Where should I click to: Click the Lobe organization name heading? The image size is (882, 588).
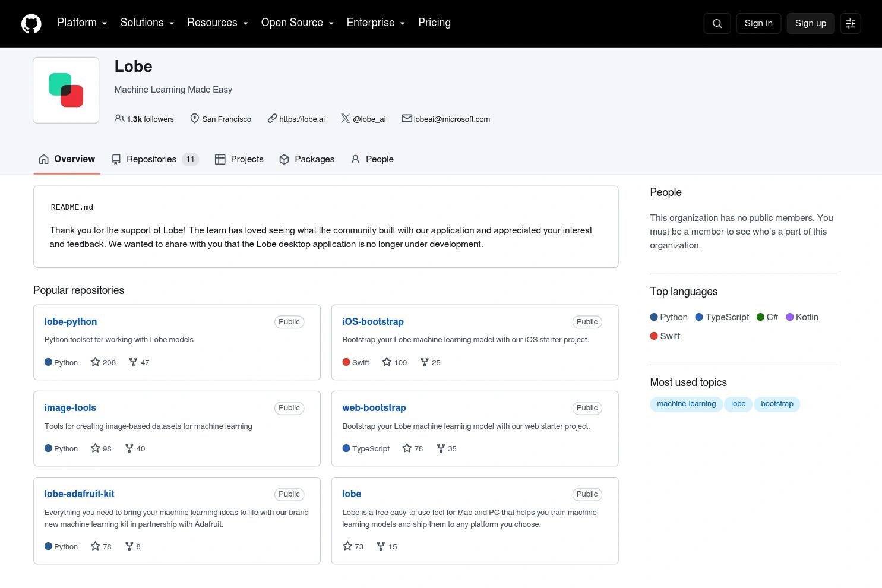pos(134,67)
